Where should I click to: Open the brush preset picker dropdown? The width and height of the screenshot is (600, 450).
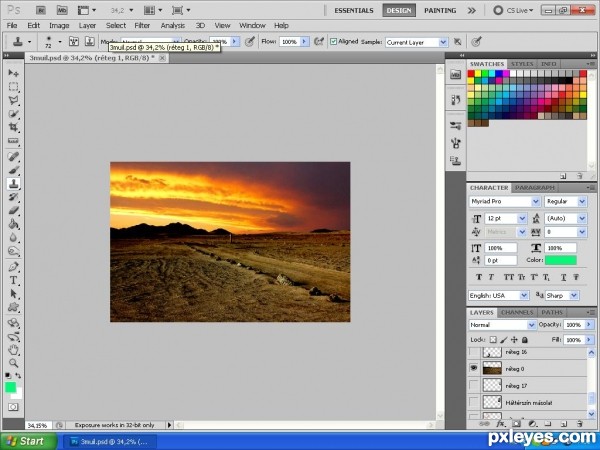click(60, 41)
